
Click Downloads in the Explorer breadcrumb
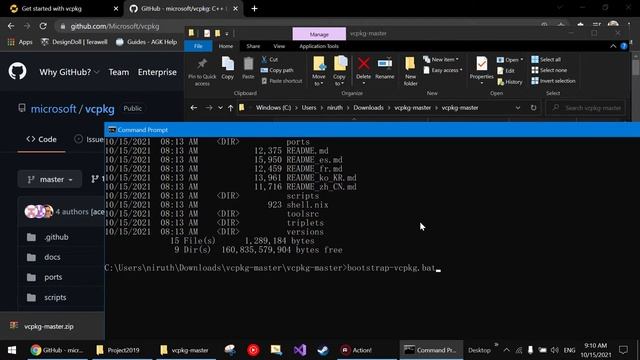point(368,108)
